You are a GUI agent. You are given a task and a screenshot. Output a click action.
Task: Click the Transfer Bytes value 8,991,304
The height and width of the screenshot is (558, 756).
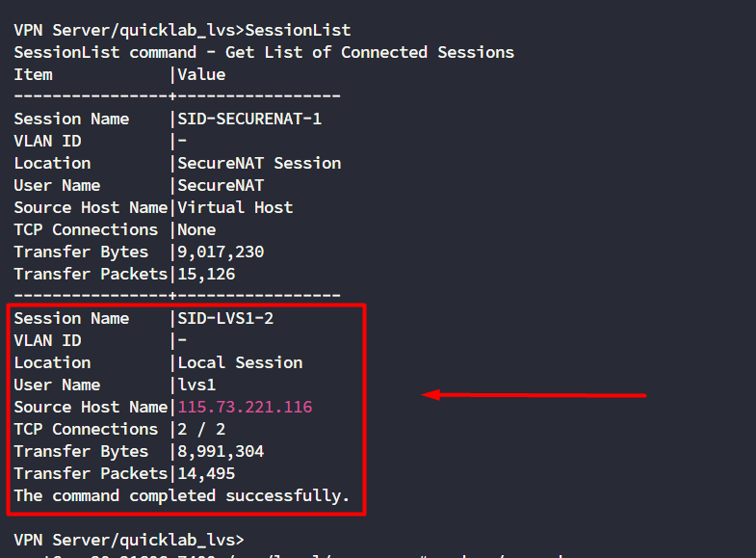click(221, 451)
